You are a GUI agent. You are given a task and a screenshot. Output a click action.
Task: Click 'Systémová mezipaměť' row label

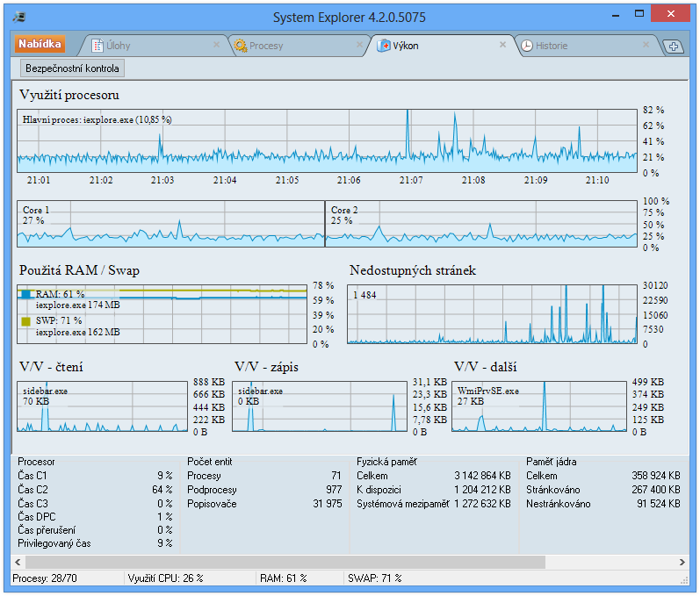(402, 504)
